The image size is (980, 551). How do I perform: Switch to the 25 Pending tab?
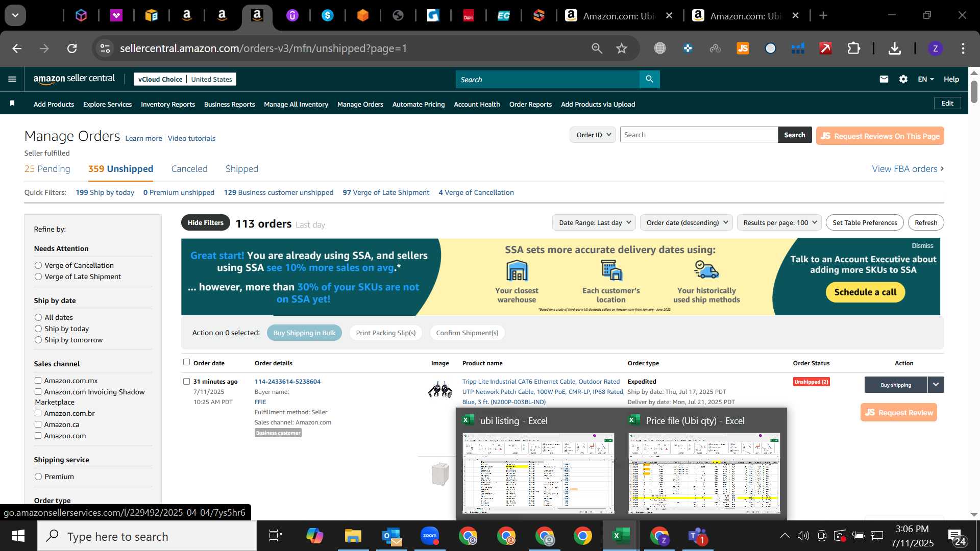pos(47,169)
